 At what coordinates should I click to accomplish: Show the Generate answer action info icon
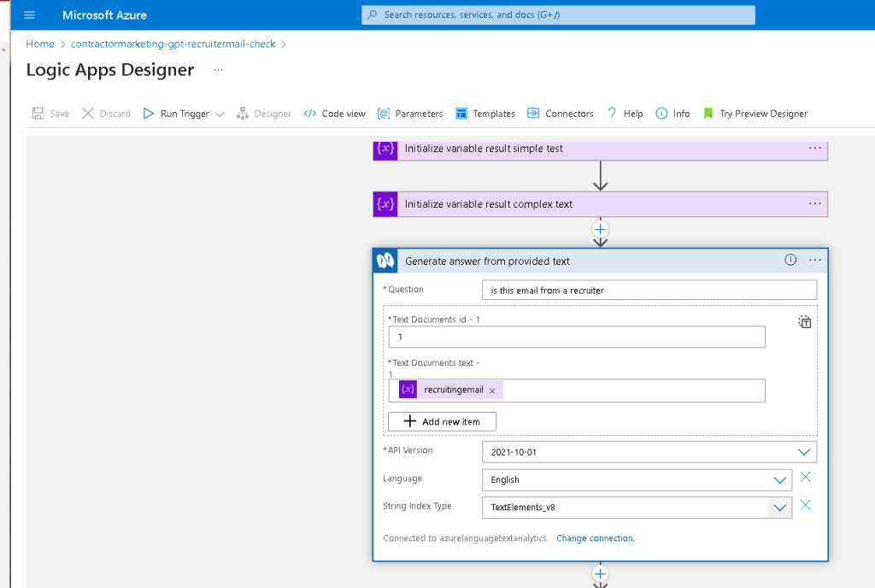tap(790, 260)
